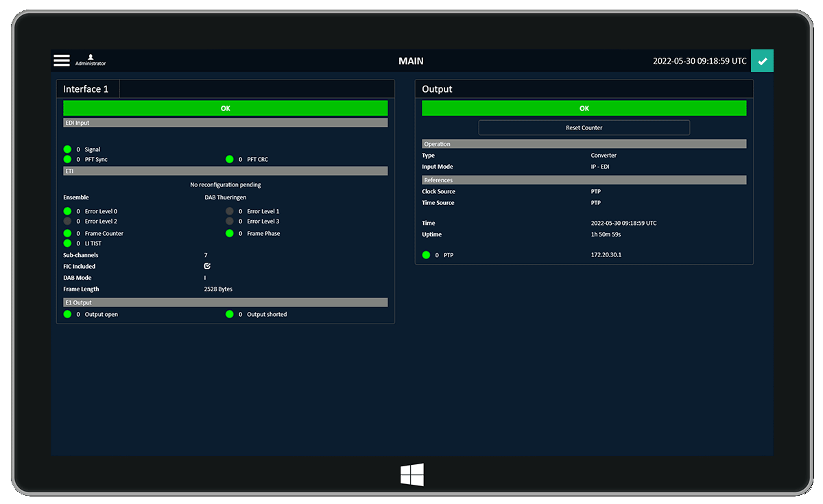
Task: Expand the EDI Input section header
Action: coord(225,123)
